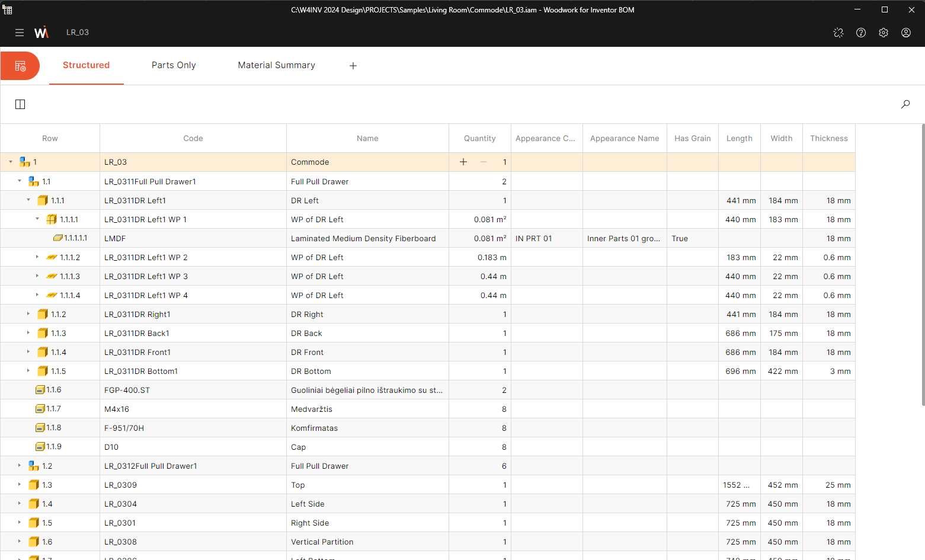Collapse row 1.1 Full Pull Drawer
Image resolution: width=925 pixels, height=560 pixels.
(20, 181)
